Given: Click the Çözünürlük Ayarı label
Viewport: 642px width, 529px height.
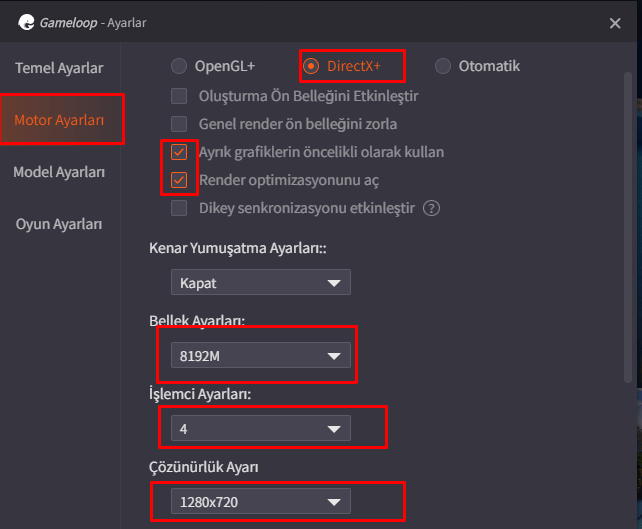Looking at the screenshot, I should tap(204, 467).
